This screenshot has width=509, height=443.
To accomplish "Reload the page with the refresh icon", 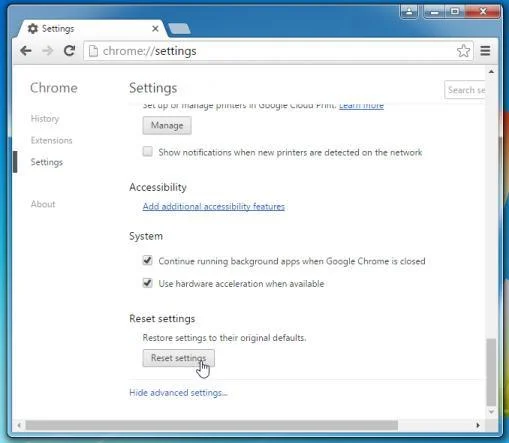I will (x=69, y=51).
